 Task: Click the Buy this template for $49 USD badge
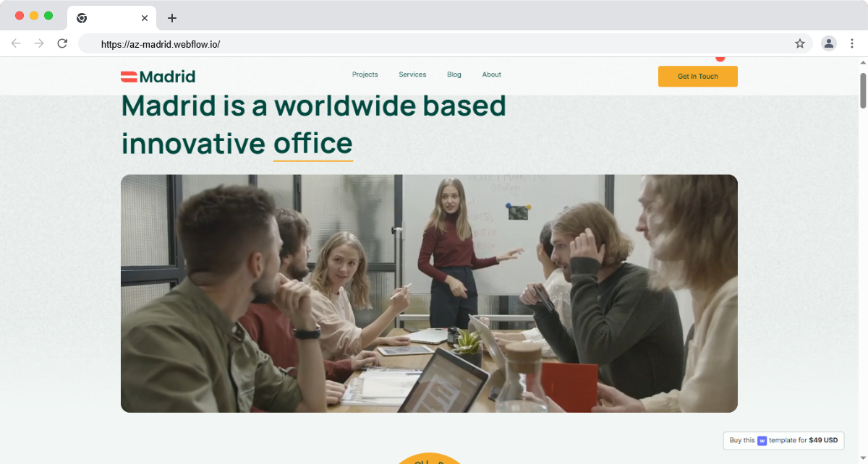(x=783, y=441)
